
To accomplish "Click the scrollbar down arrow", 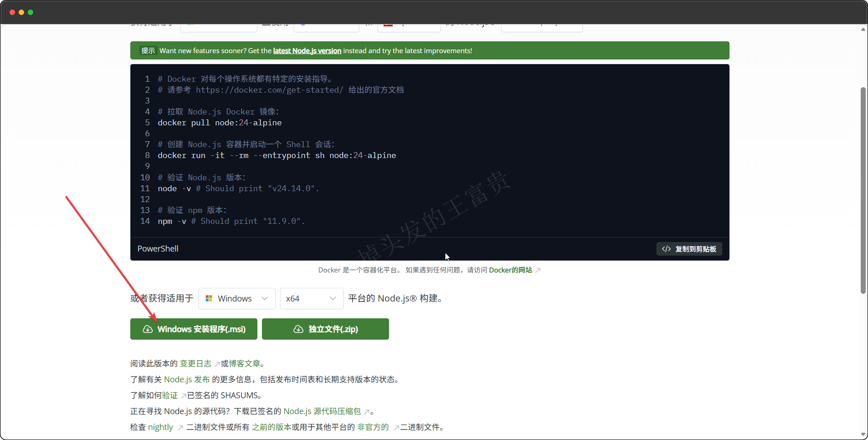I will coord(863,435).
